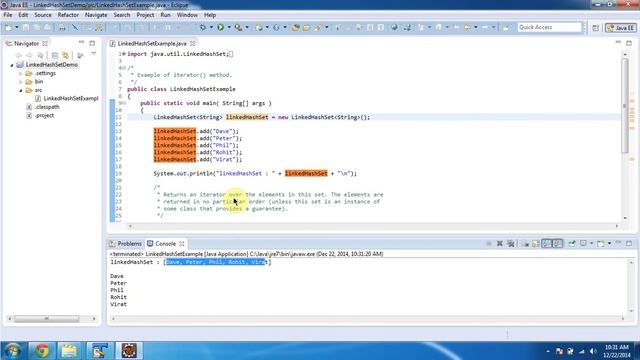Open the Source menu
This screenshot has height=360, width=640.
click(x=43, y=15)
